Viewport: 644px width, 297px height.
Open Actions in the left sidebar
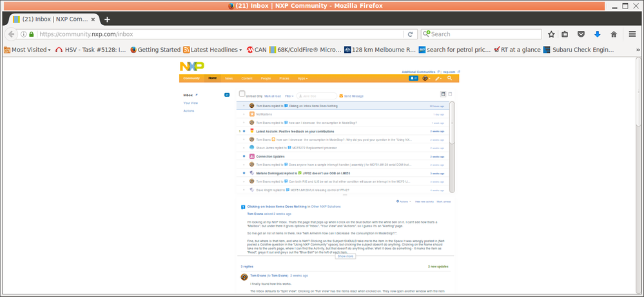click(189, 110)
